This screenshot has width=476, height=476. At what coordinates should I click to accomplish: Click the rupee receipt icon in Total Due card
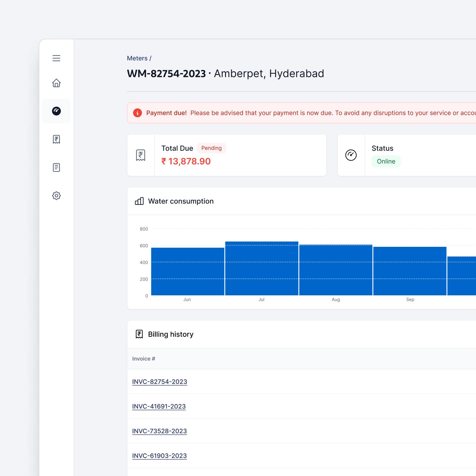(140, 155)
